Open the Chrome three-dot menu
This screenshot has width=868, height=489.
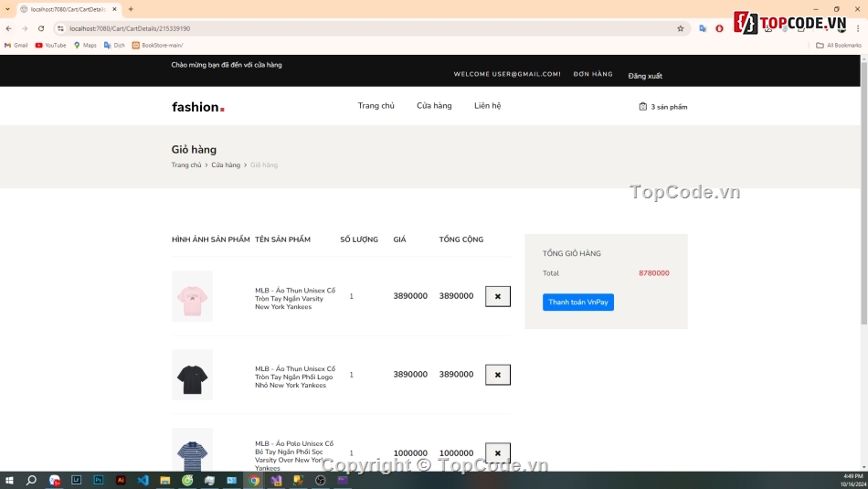tap(858, 28)
